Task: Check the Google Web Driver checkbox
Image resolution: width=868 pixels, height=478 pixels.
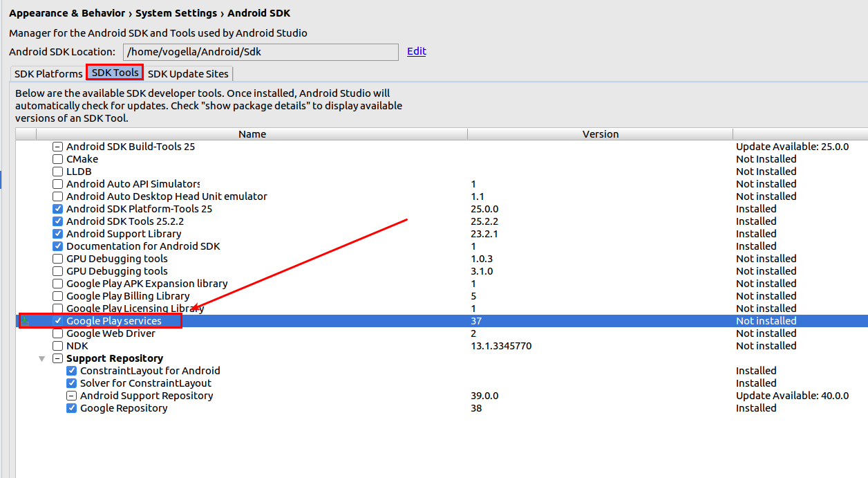Action: tap(58, 333)
